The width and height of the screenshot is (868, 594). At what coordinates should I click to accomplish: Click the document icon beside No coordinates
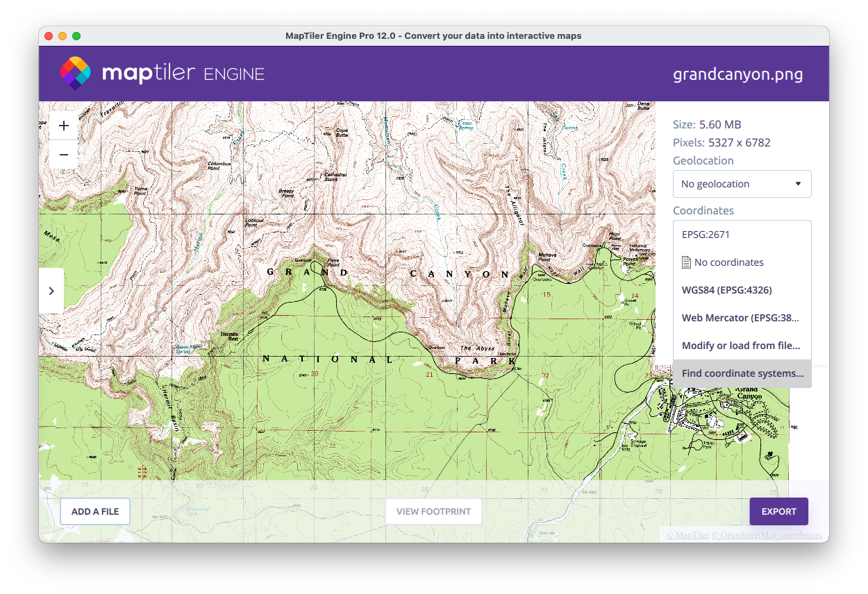pos(686,262)
